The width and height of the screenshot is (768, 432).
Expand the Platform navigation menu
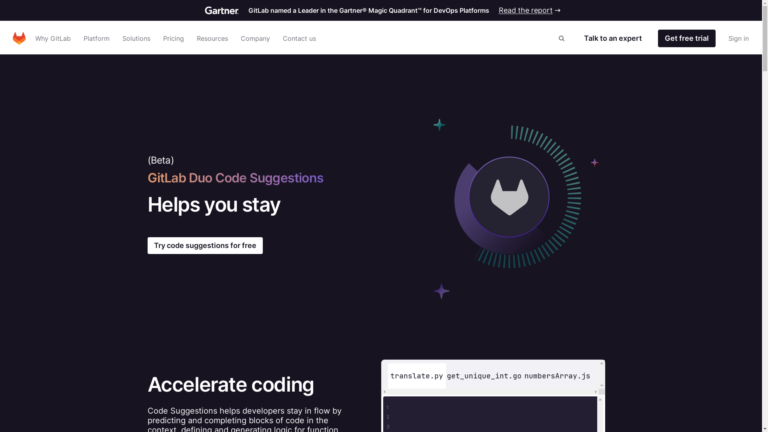coord(96,38)
